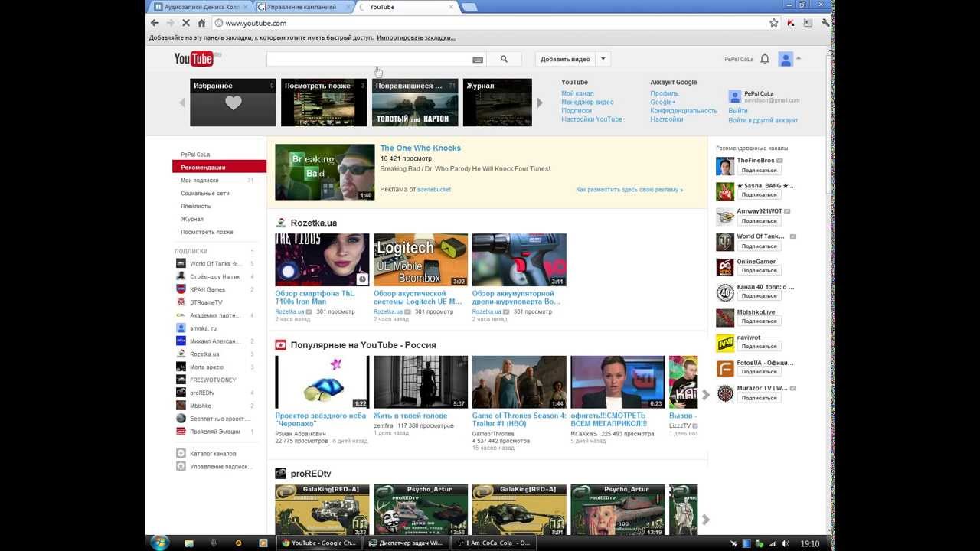The width and height of the screenshot is (980, 551).
Task: Click the navIwot channel avatar
Action: click(725, 343)
